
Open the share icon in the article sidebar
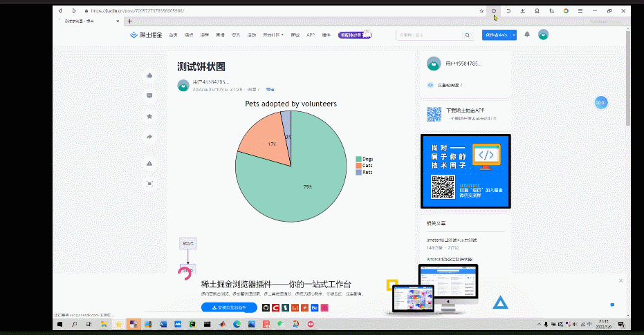tap(149, 137)
